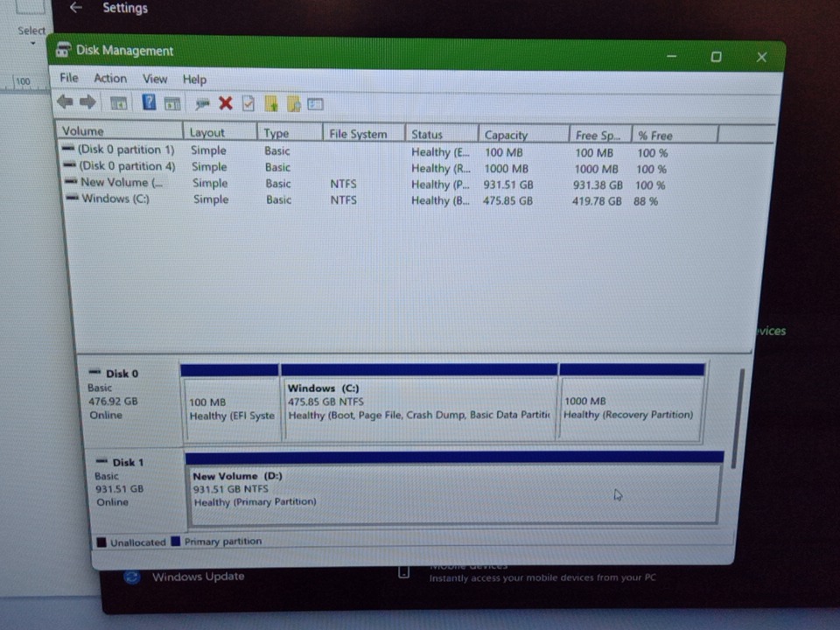Sort by the Volume column header

[120, 130]
